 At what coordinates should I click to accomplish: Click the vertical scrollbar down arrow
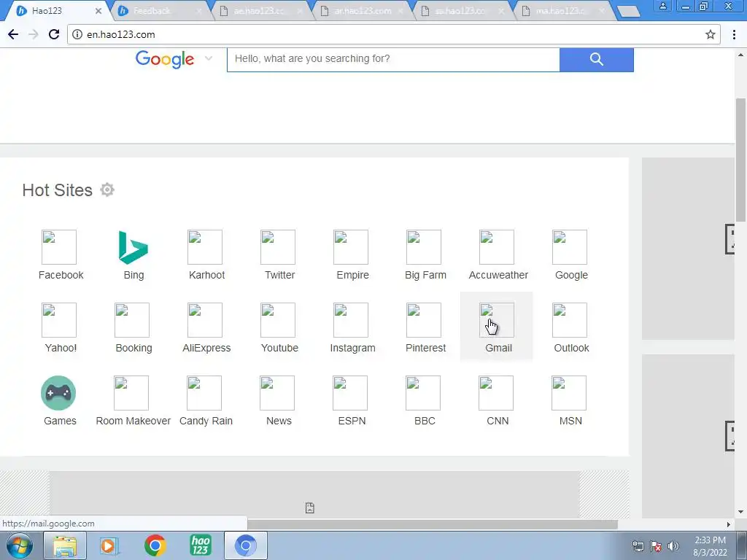[741, 512]
